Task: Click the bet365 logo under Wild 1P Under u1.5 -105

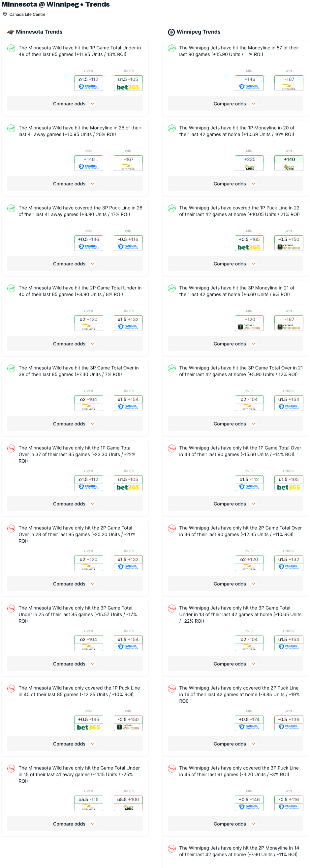Action: [128, 87]
